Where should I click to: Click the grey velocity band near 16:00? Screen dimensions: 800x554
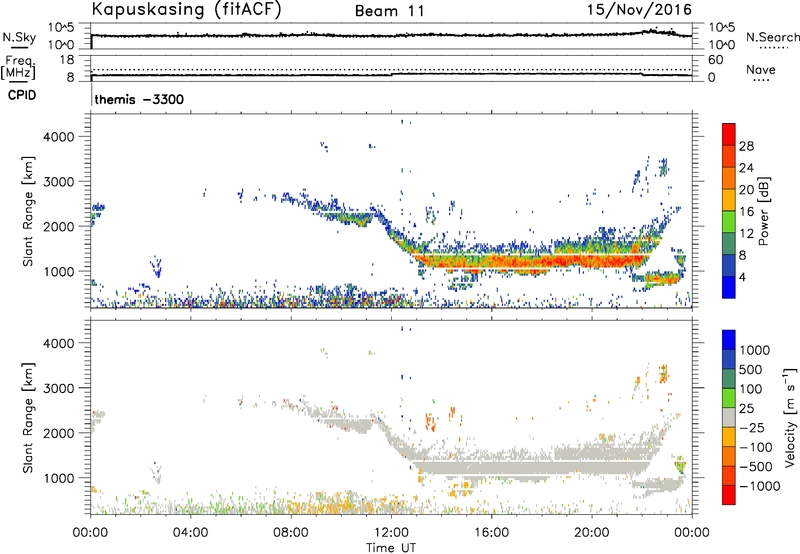[x=491, y=467]
